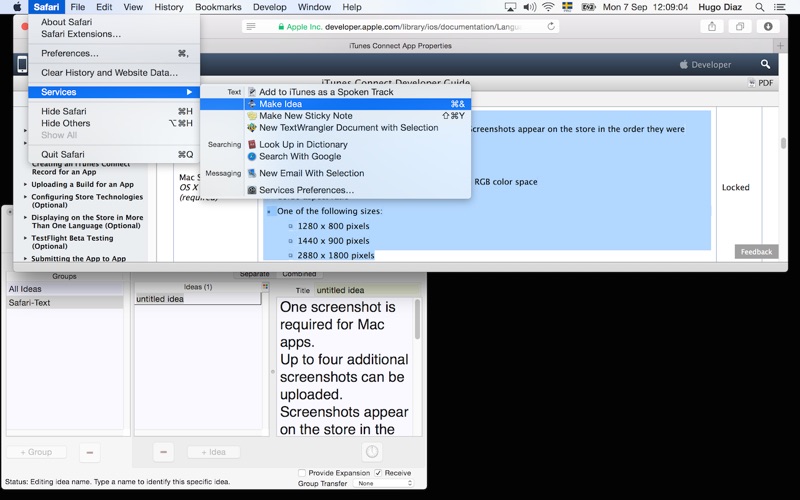The image size is (800, 500).
Task: Choose Make Idea from Services
Action: [x=335, y=104]
